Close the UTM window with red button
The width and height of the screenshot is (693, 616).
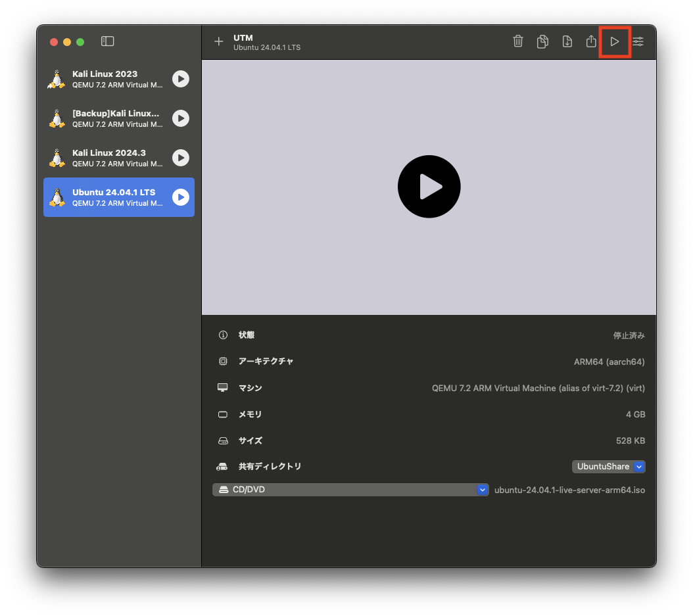coord(54,42)
